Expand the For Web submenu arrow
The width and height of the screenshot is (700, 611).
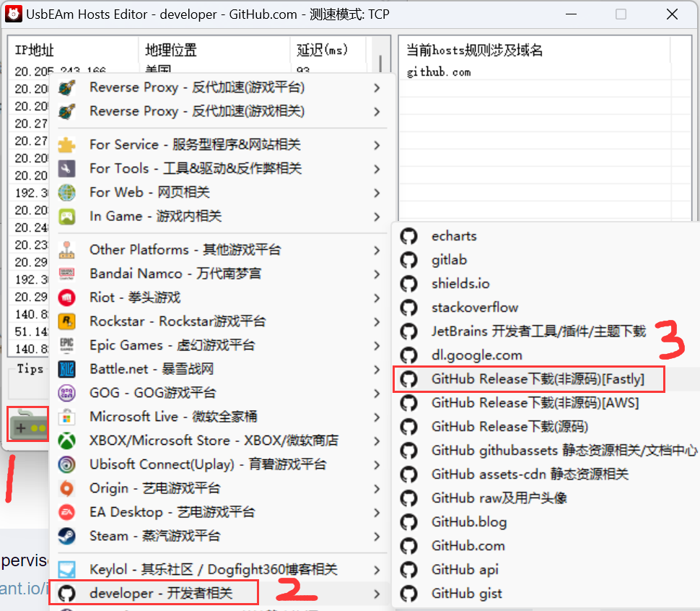pyautogui.click(x=377, y=193)
